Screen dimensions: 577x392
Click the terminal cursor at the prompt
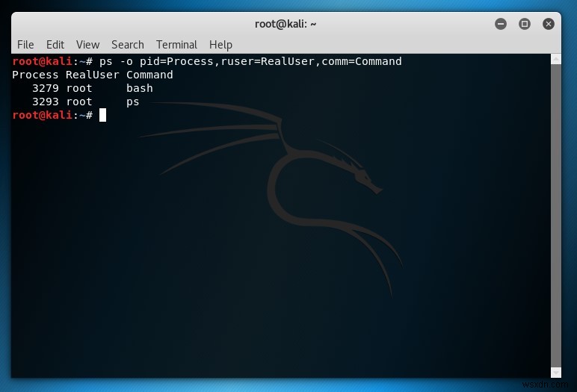(x=102, y=115)
